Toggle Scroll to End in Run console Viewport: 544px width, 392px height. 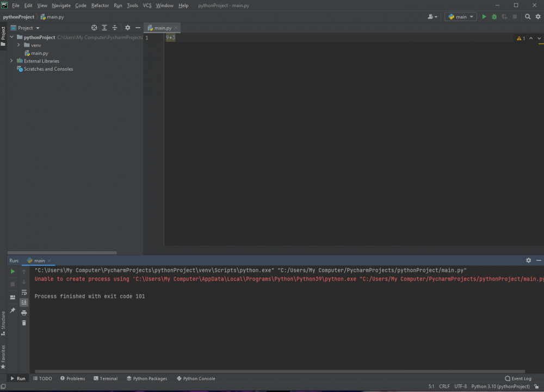click(x=24, y=302)
